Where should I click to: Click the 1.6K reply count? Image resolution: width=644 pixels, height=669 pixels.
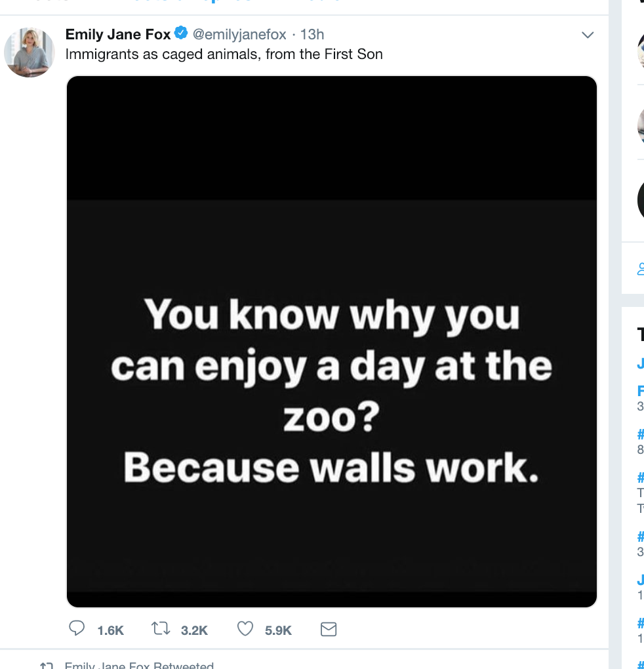click(110, 630)
